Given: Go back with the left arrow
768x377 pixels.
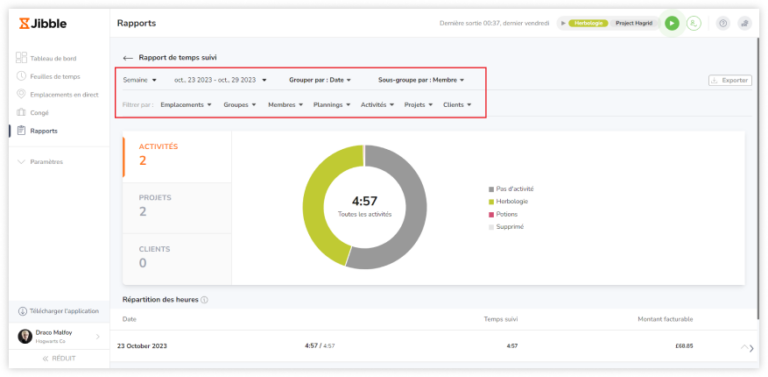Looking at the screenshot, I should click(128, 58).
